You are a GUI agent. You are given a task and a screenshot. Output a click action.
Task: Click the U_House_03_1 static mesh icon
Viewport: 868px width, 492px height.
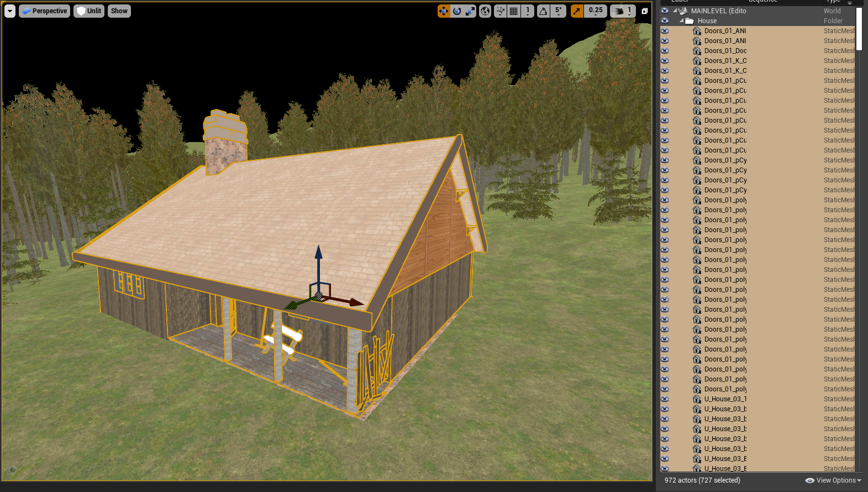point(697,399)
